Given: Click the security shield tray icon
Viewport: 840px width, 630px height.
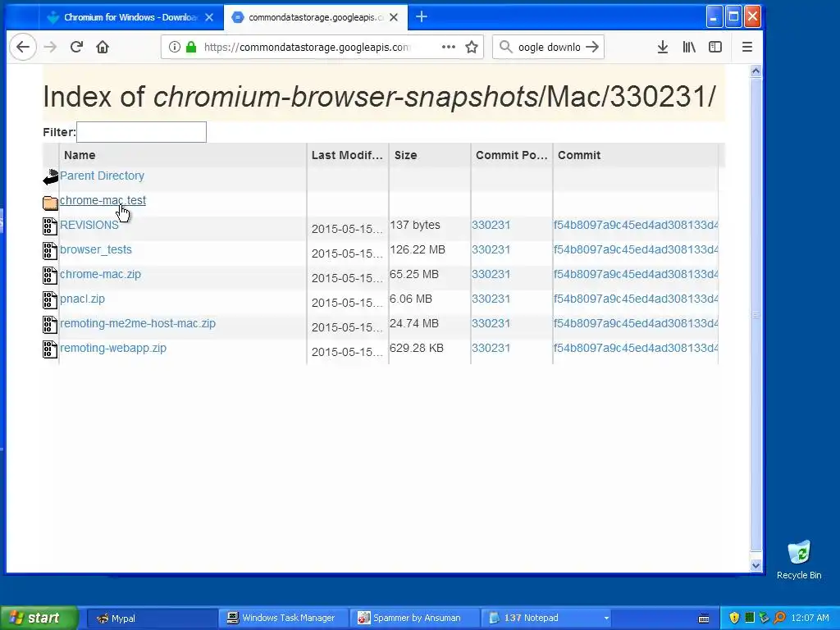Looking at the screenshot, I should point(734,619).
